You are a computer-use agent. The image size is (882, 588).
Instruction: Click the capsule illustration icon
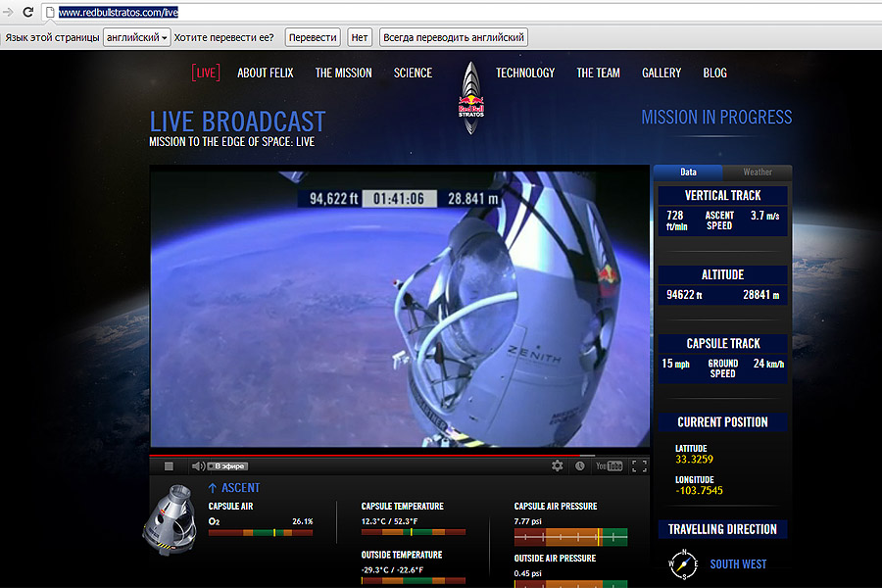point(171,520)
